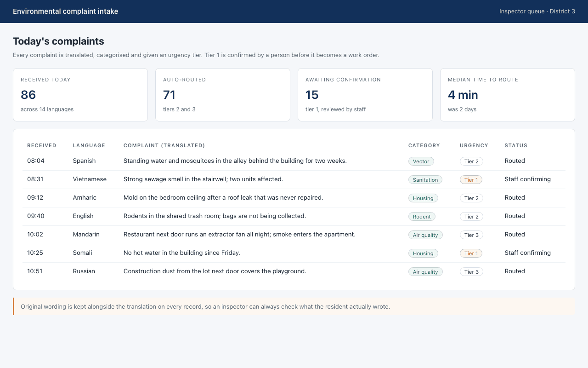The width and height of the screenshot is (588, 368).
Task: Click the Vietnamese language cell
Action: (90, 179)
